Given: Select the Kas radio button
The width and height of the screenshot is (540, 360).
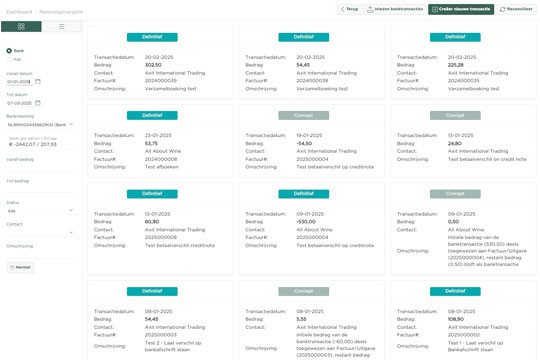Looking at the screenshot, I should click(x=9, y=60).
